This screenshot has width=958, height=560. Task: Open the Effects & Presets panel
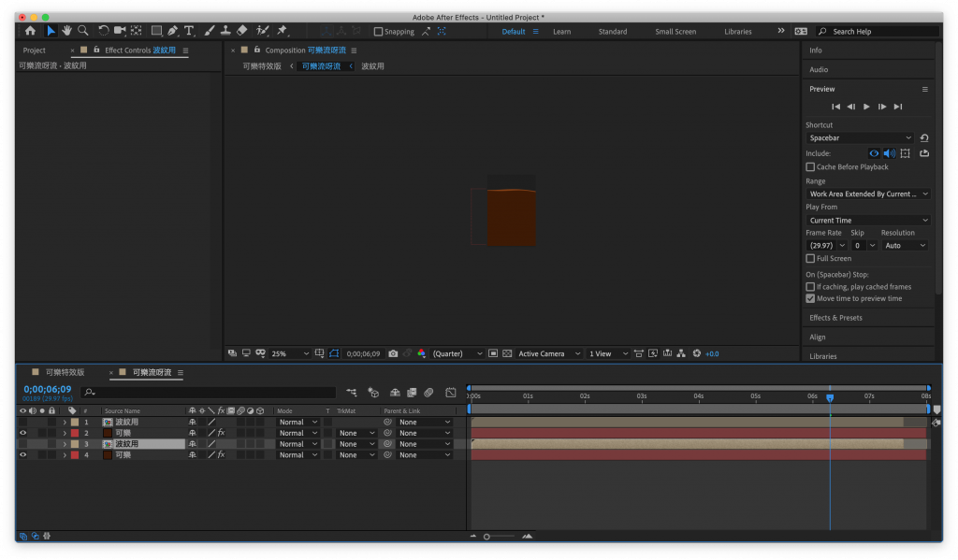coord(835,318)
